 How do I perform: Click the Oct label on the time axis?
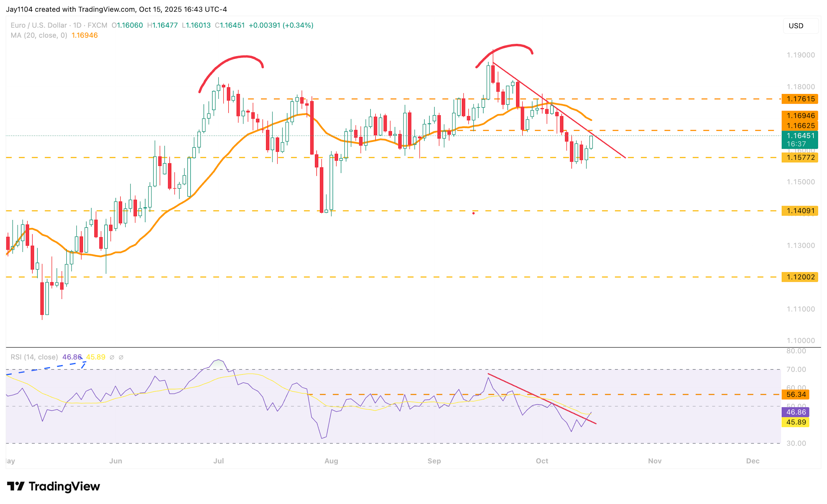tap(542, 461)
